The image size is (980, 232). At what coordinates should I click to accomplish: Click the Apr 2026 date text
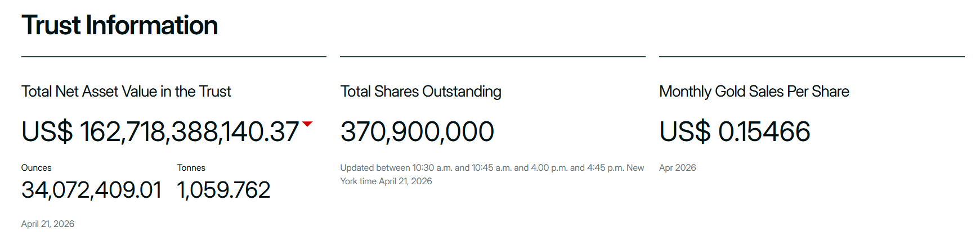tap(677, 168)
